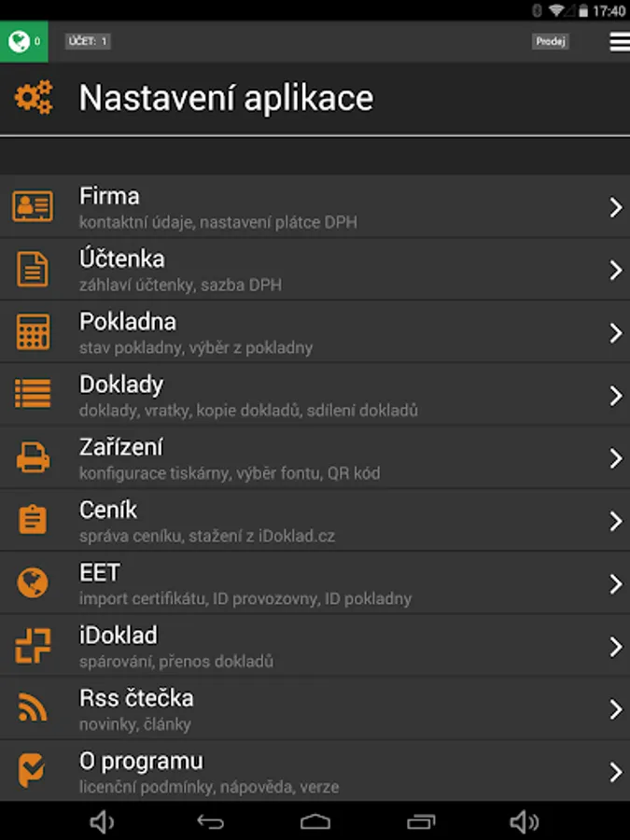Expand Firma settings via chevron arrow
Viewport: 630px width, 840px height.
(615, 207)
